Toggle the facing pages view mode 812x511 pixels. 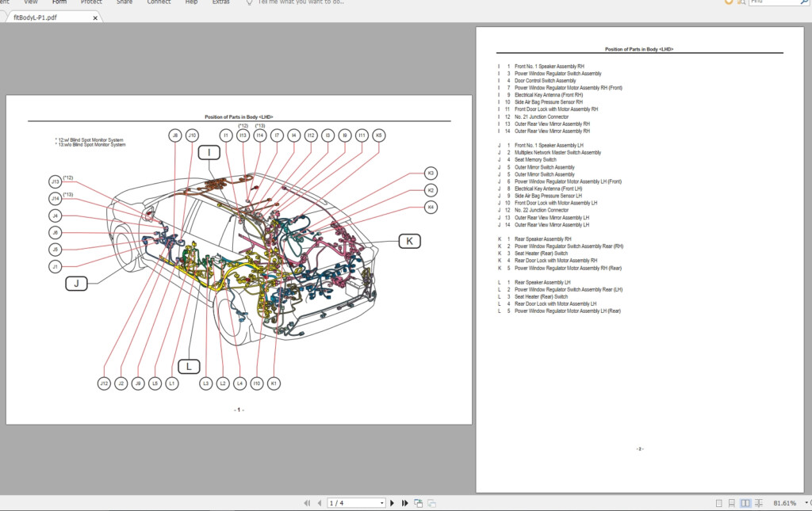click(x=745, y=503)
